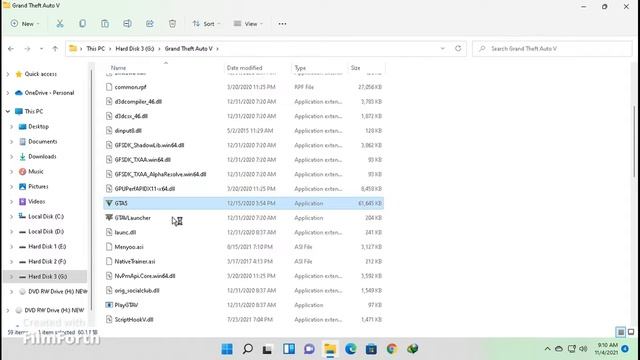This screenshot has height=360, width=640.
Task: Select Local Disk (D:) in sidebar
Action: pyautogui.click(x=46, y=231)
